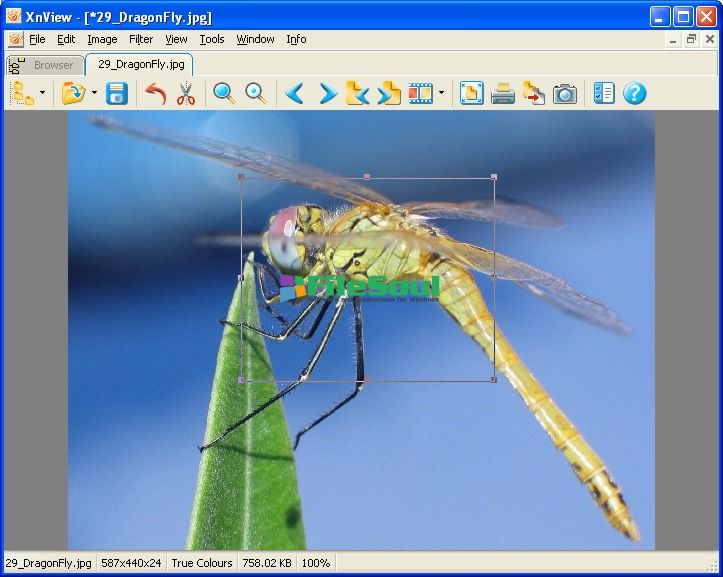Open the Filter menu
The width and height of the screenshot is (723, 577).
141,40
